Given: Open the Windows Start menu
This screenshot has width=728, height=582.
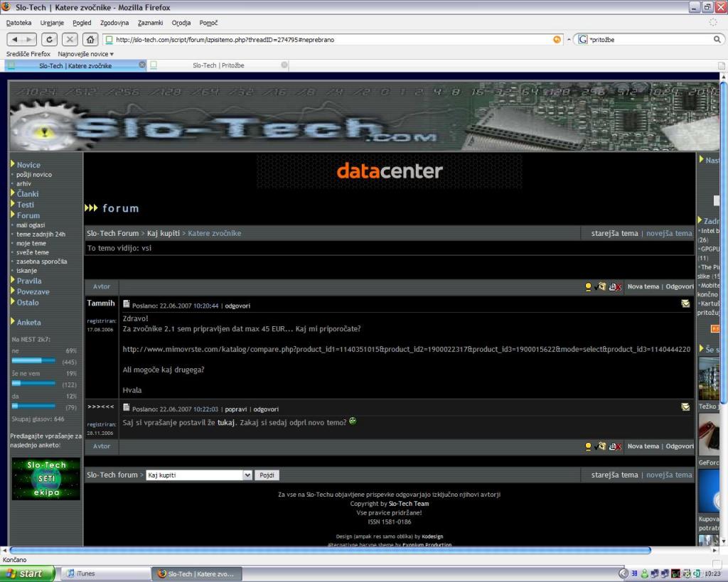Looking at the screenshot, I should [x=26, y=573].
